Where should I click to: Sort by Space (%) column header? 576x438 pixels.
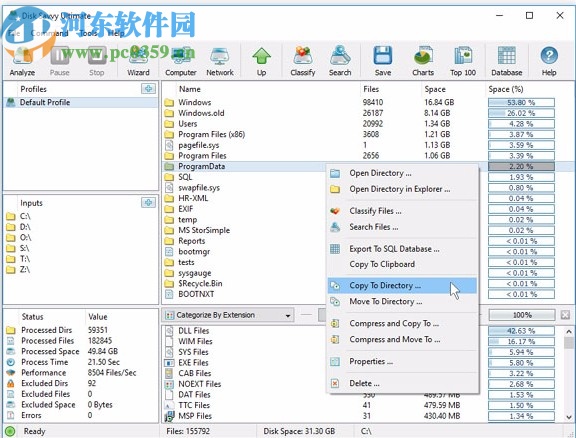[505, 89]
